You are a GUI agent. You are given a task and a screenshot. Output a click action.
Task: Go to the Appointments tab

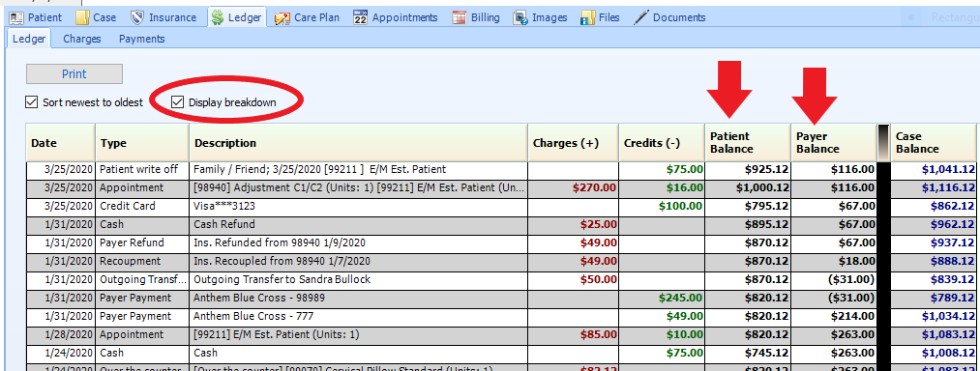(x=396, y=17)
